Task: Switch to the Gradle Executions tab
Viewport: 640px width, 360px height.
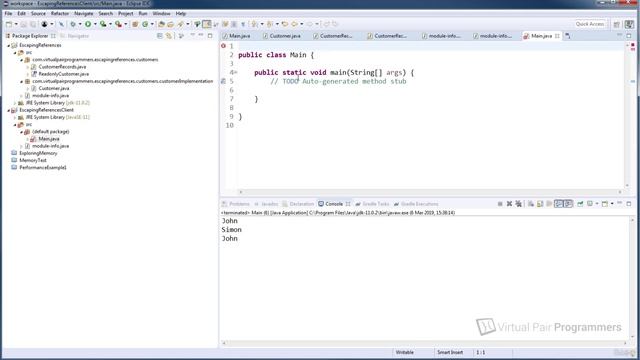Action: pos(416,204)
